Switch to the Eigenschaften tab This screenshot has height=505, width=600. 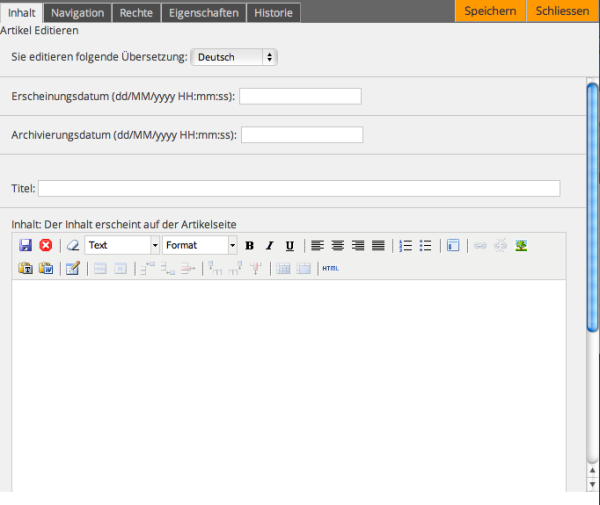point(203,12)
